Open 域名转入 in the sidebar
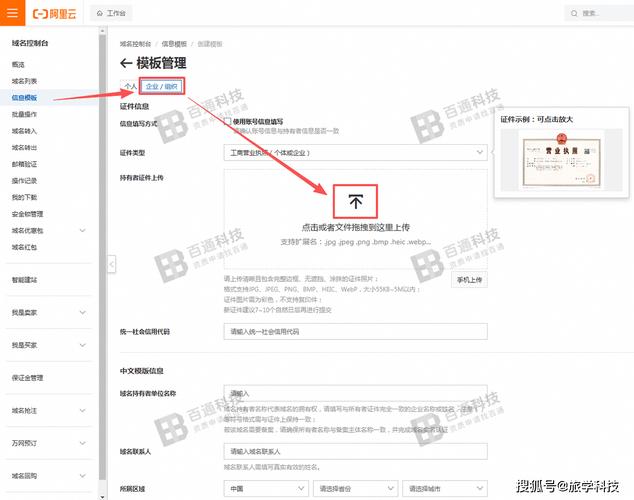Viewport: 634px width, 500px height. 24,131
